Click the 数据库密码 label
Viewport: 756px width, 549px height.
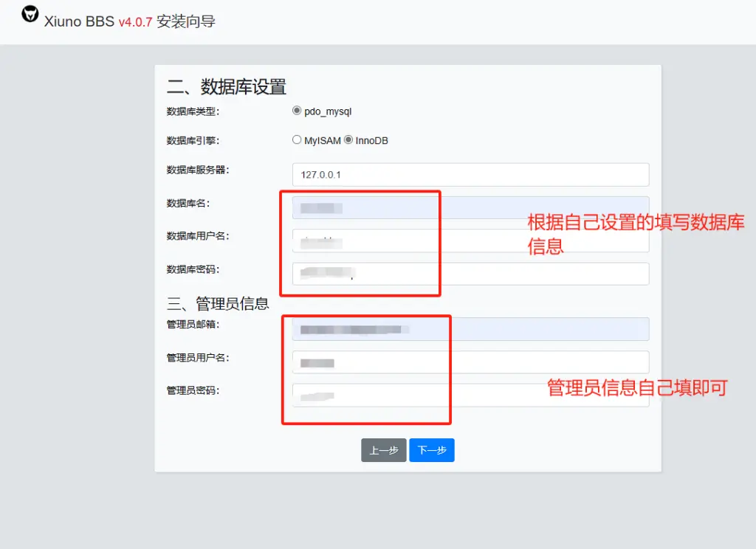193,269
